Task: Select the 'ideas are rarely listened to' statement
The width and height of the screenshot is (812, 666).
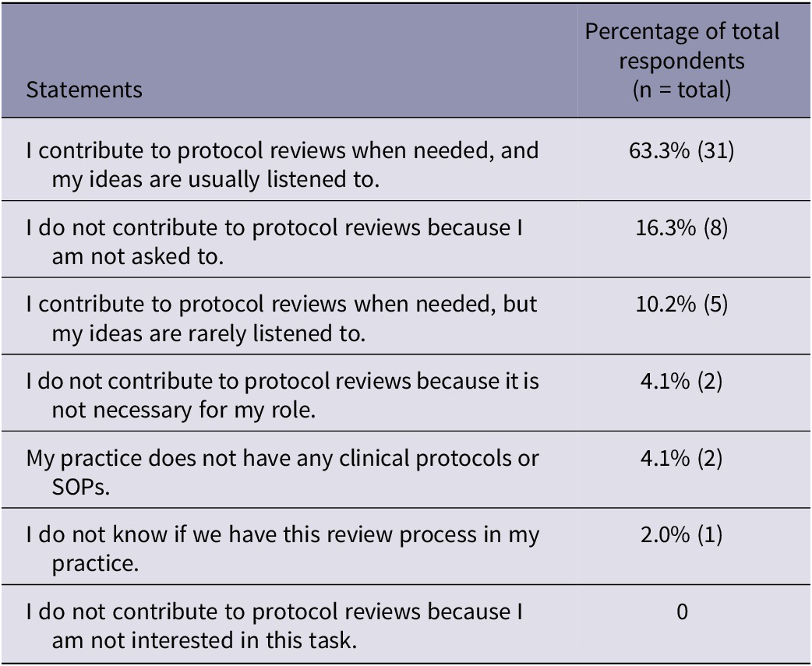Action: [x=282, y=318]
